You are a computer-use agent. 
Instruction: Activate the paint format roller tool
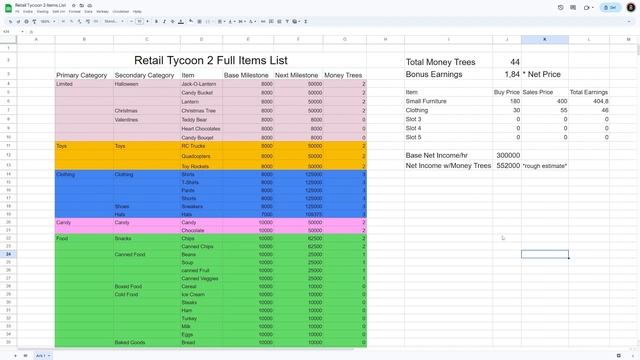(x=34, y=21)
